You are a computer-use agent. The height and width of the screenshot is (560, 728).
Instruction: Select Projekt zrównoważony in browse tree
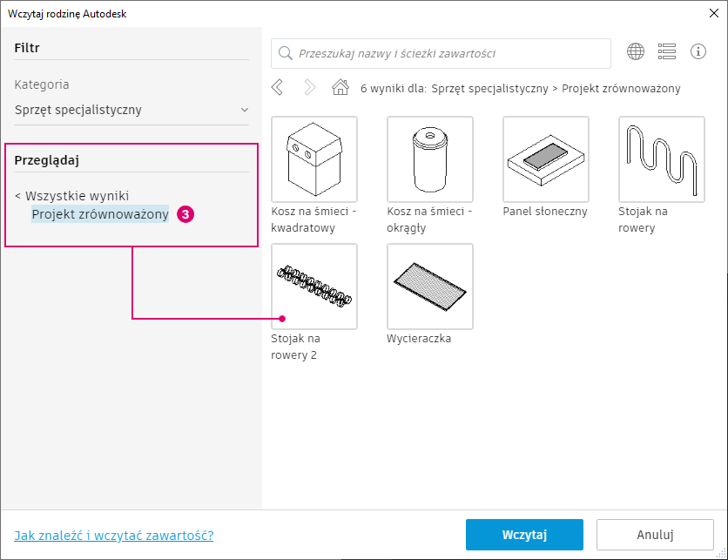pyautogui.click(x=100, y=214)
